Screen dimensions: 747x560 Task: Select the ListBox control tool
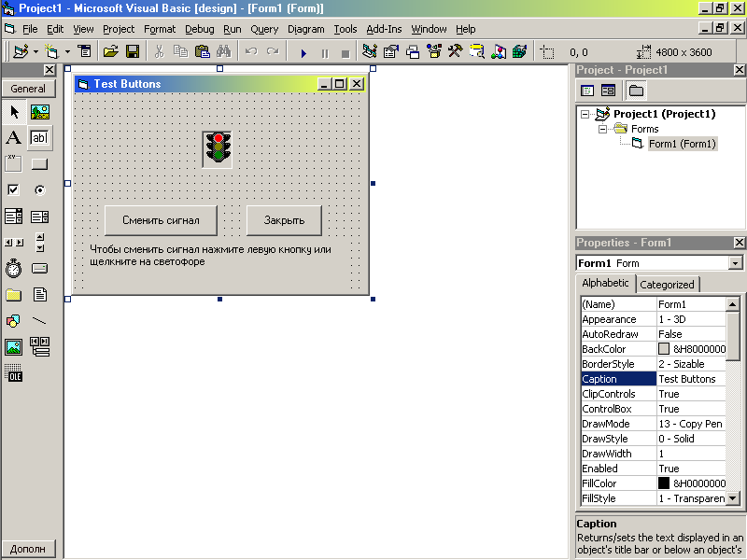click(40, 217)
